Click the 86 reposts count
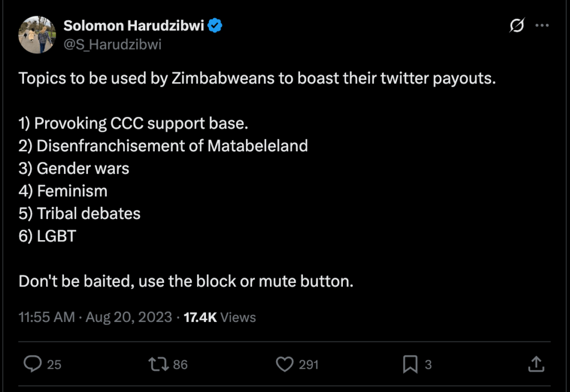570x392 pixels. 180,365
